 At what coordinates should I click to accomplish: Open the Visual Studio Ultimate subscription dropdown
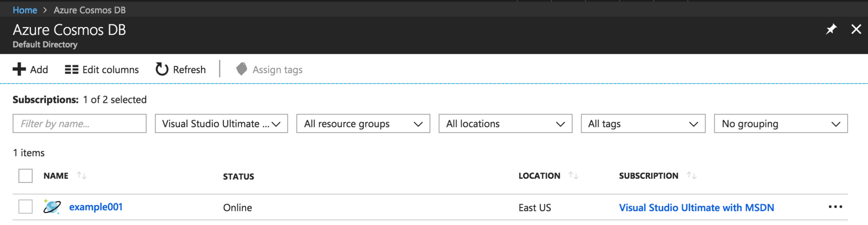coord(221,124)
